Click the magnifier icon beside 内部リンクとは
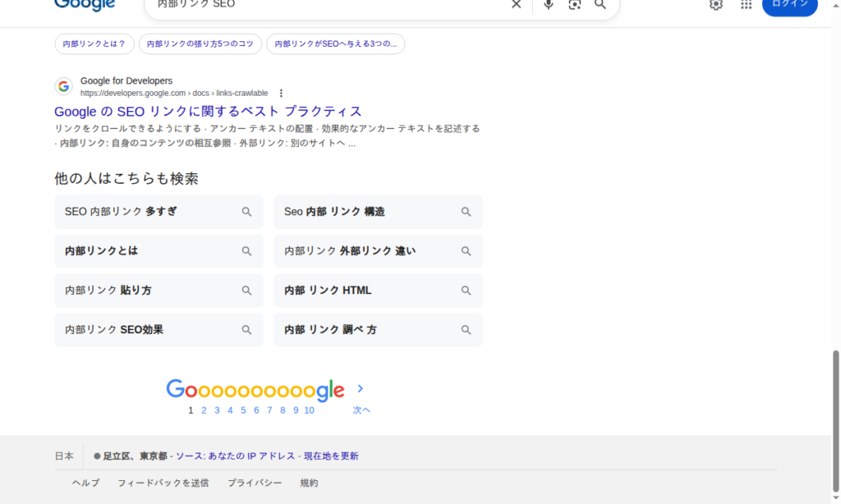The image size is (841, 504). tap(246, 251)
